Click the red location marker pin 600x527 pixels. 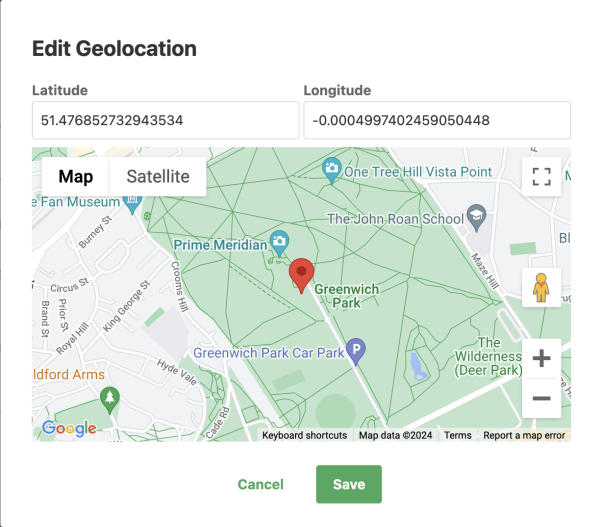click(301, 272)
